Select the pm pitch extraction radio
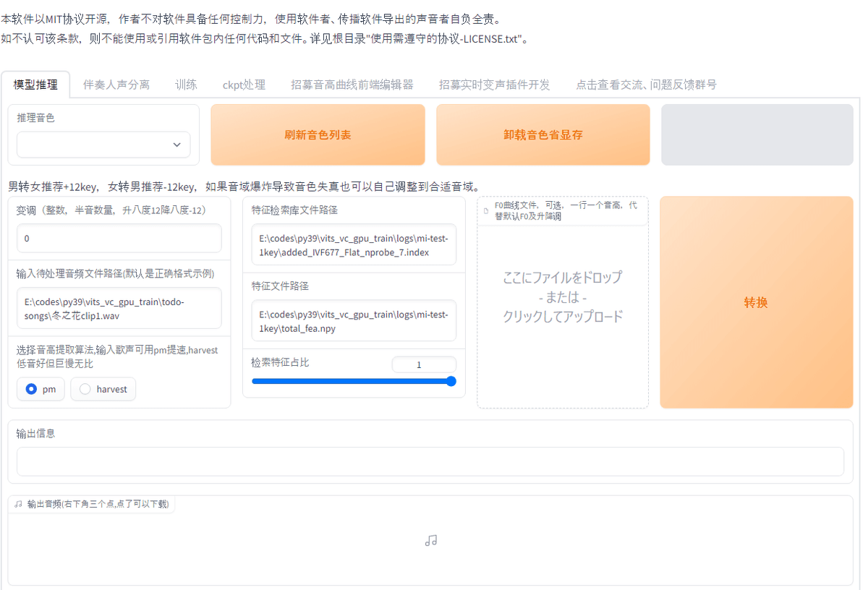 click(x=41, y=389)
